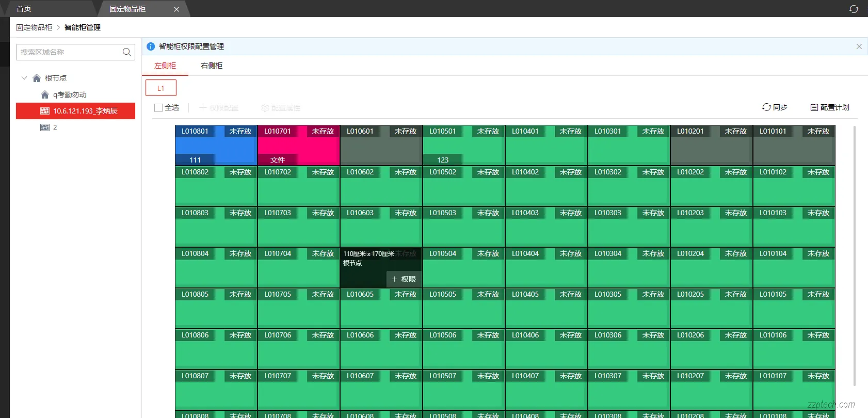Select cell L010103
The height and width of the screenshot is (418, 868).
click(794, 227)
